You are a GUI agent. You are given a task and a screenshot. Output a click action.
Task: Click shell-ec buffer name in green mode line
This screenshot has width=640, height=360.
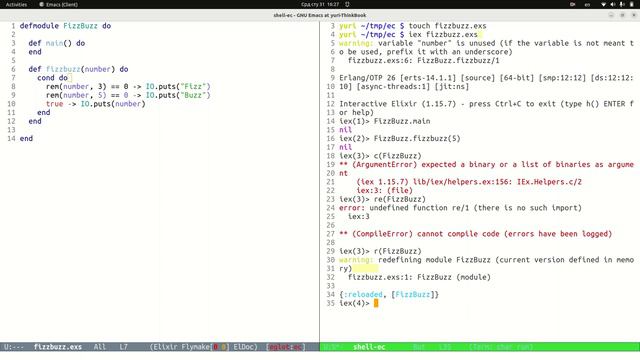point(369,347)
